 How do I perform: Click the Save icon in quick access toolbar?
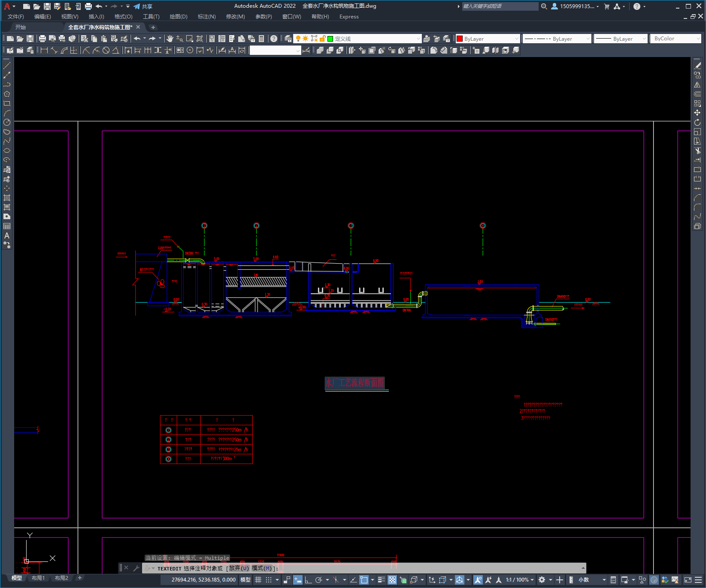pyautogui.click(x=47, y=6)
